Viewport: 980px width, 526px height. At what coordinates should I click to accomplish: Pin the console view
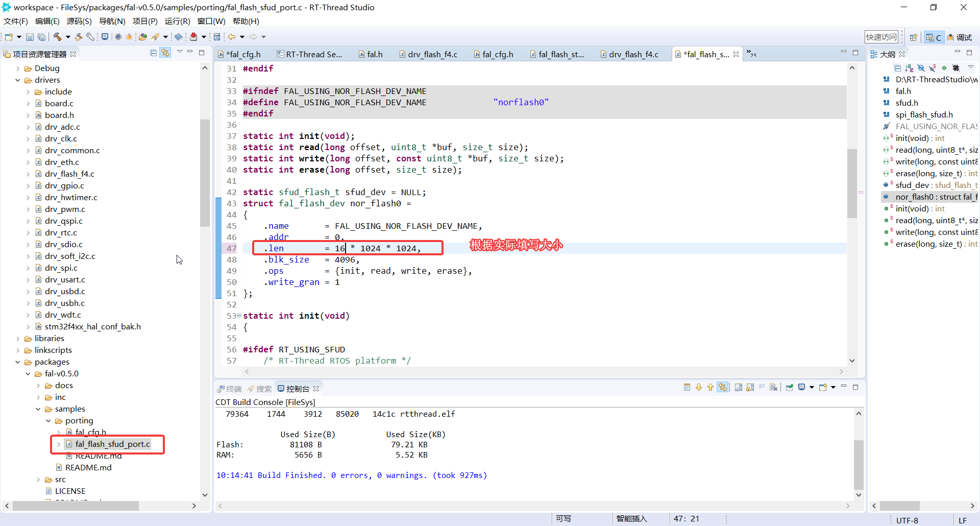[790, 387]
